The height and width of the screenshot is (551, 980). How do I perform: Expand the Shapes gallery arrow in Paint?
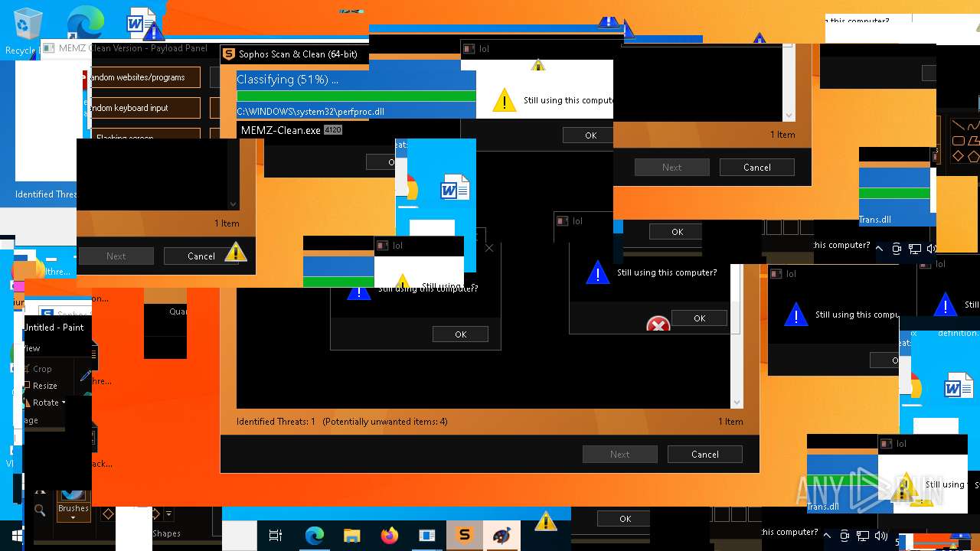coord(168,514)
